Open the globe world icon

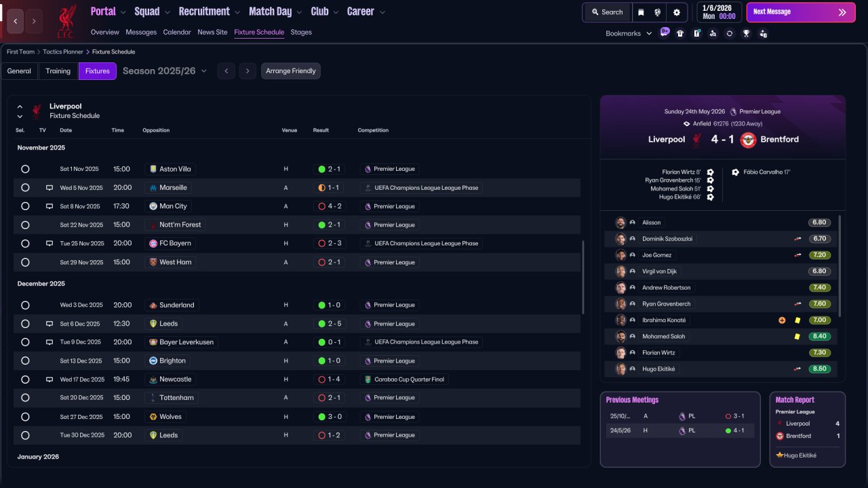pos(658,12)
